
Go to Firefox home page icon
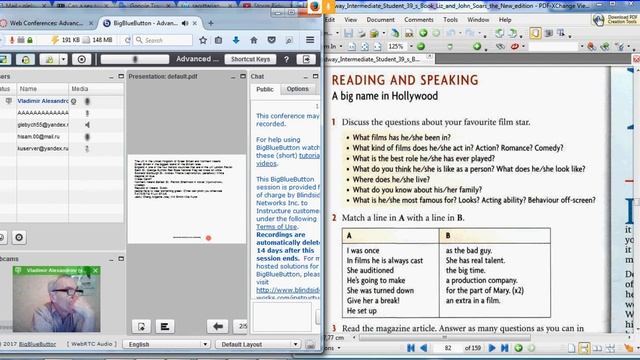pyautogui.click(x=253, y=40)
